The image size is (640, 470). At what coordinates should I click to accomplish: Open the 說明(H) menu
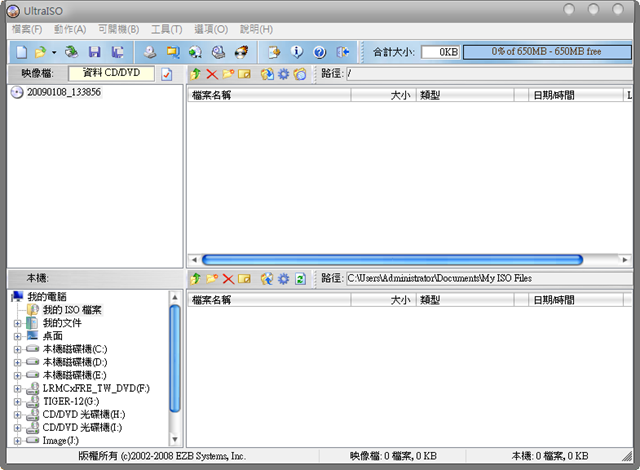pyautogui.click(x=256, y=29)
